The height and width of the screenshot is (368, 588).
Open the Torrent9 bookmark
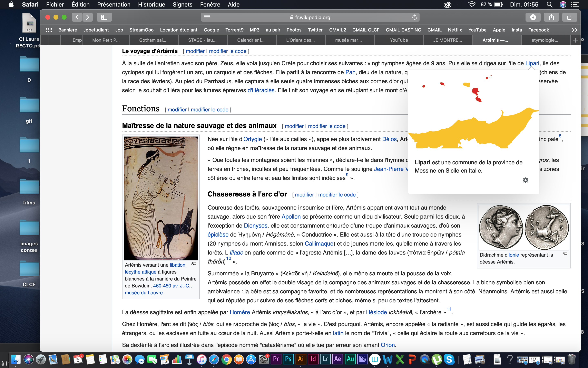click(234, 30)
